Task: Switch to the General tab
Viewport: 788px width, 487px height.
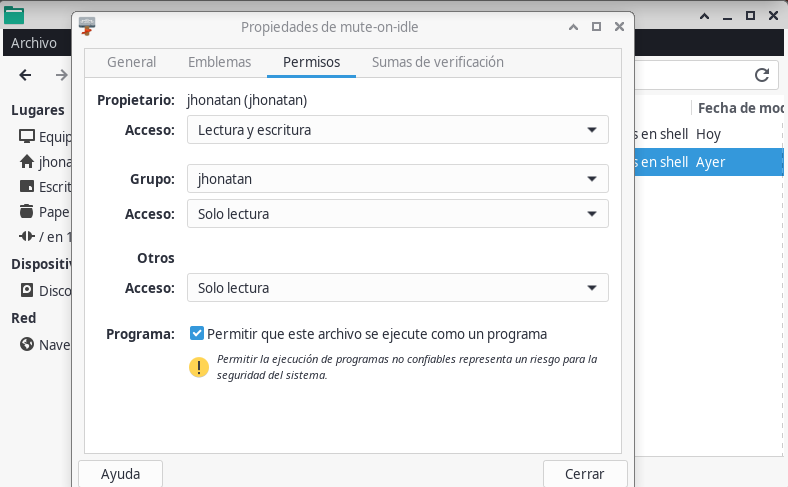Action: (x=132, y=62)
